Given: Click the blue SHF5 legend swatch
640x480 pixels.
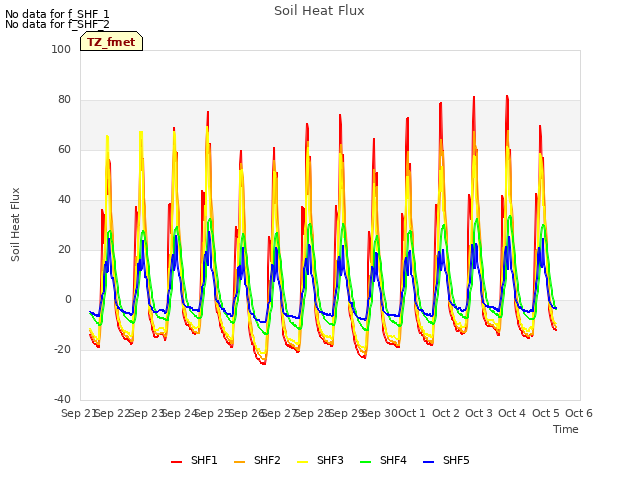Looking at the screenshot, I should tap(428, 462).
